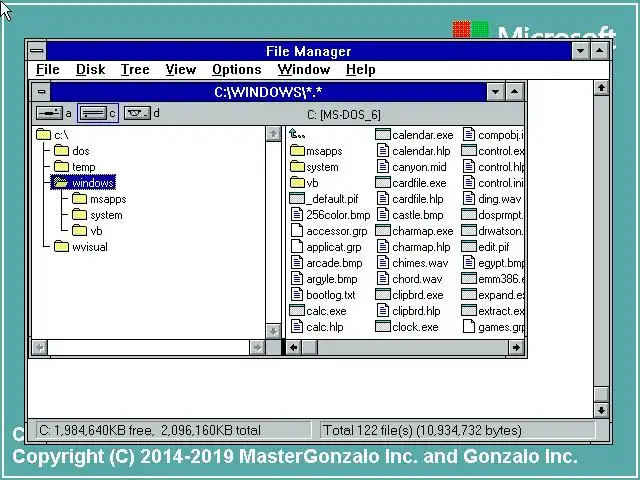Select the arcade.bmp file
Viewport: 640px width, 480px height.
pos(326,263)
